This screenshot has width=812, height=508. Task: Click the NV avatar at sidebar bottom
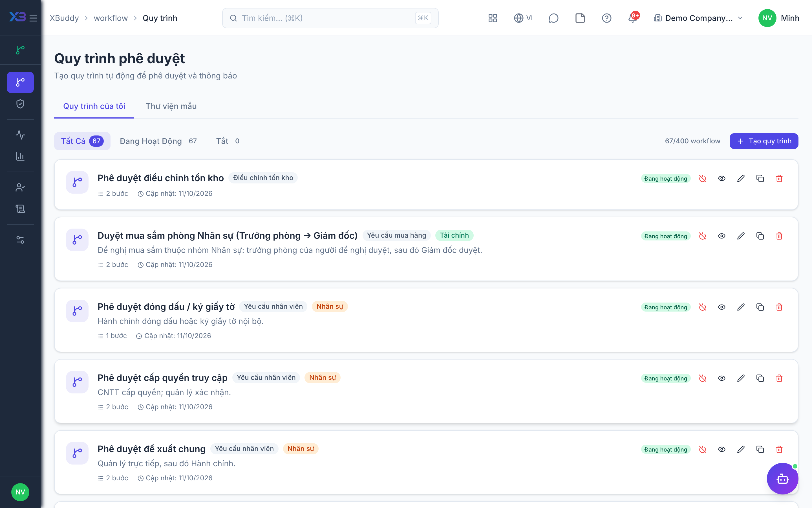(20, 492)
